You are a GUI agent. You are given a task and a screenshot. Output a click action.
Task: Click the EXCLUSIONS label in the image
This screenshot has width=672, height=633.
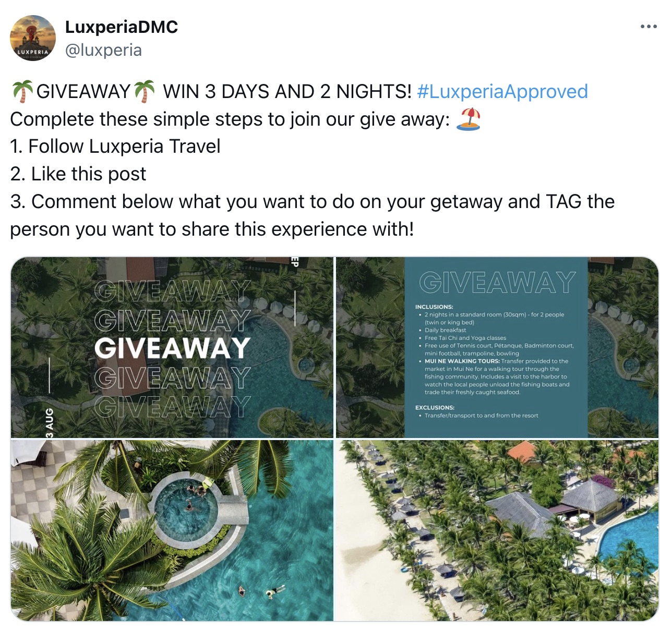pos(435,407)
